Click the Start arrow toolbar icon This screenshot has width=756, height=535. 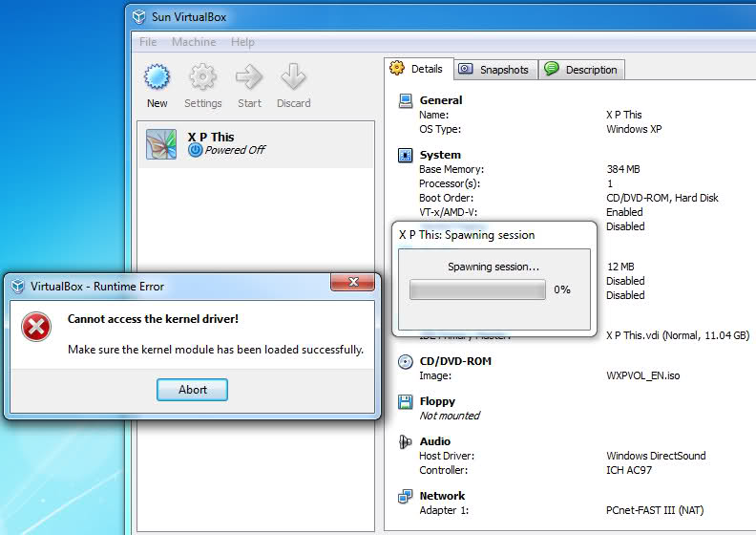point(249,77)
